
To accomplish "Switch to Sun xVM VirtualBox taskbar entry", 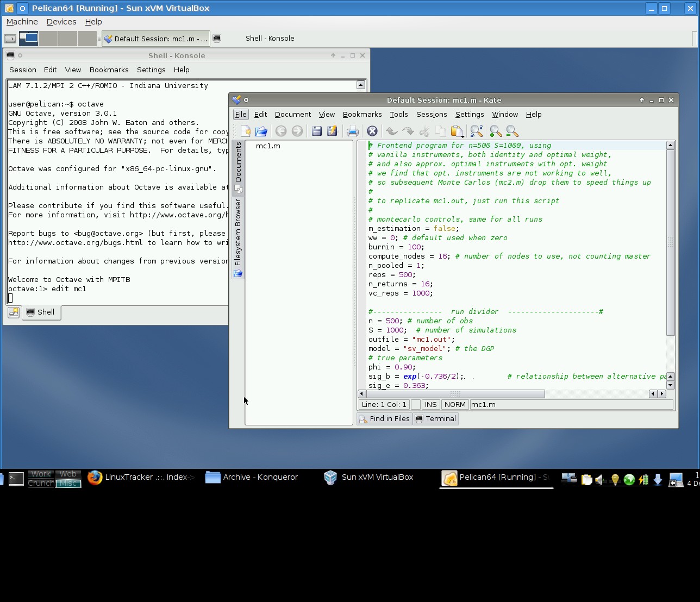I will pos(370,478).
